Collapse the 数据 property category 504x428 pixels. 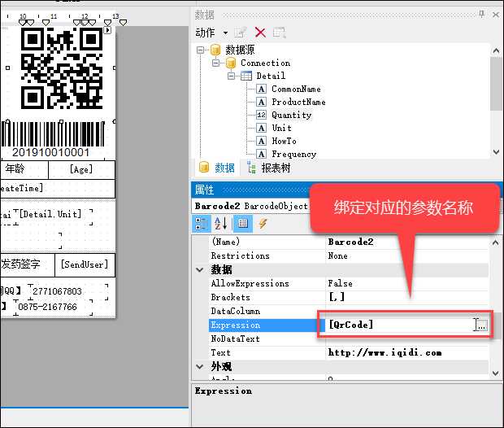pyautogui.click(x=200, y=269)
